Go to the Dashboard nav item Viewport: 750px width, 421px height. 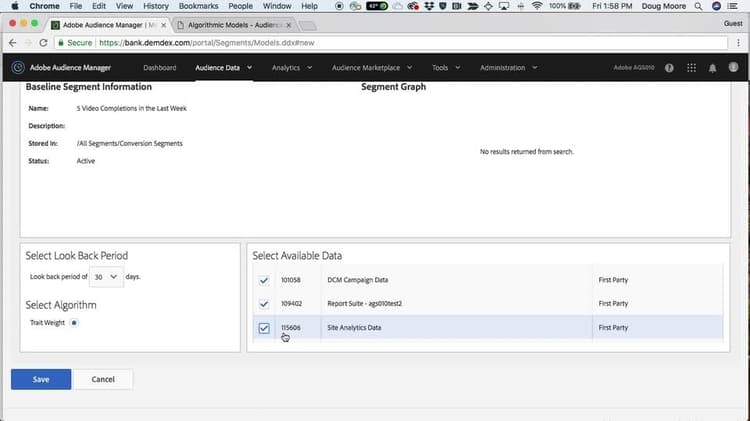click(x=160, y=68)
